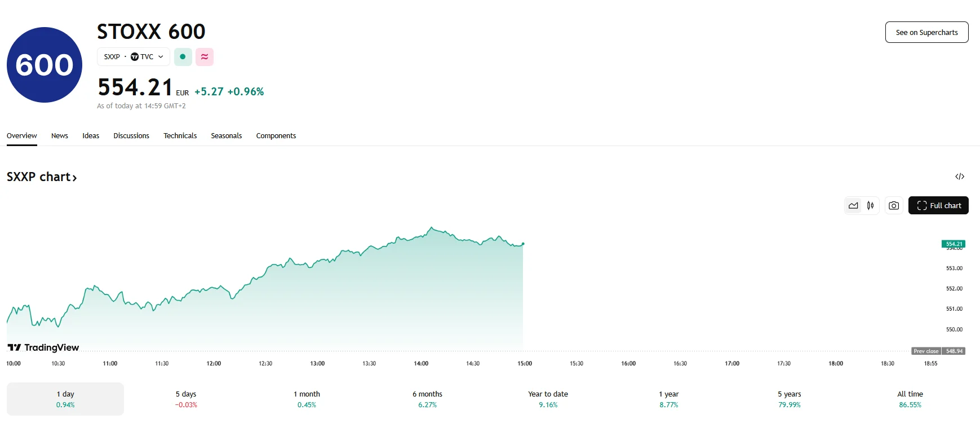Take a chart snapshot with camera icon

point(893,205)
